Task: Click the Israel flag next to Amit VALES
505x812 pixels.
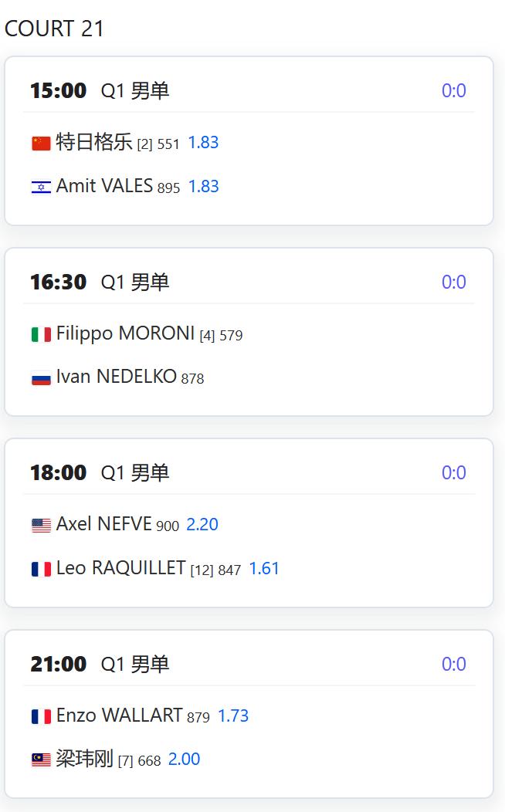Action: pos(41,187)
